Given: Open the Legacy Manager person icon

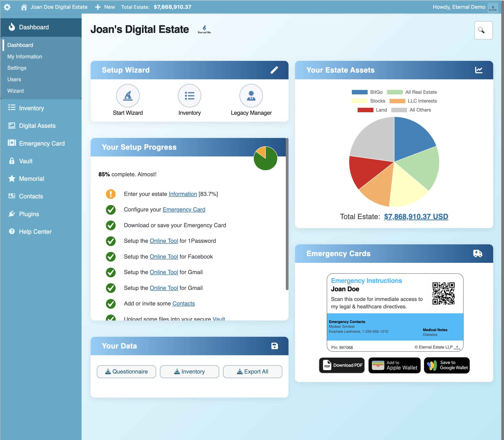Looking at the screenshot, I should click(251, 96).
